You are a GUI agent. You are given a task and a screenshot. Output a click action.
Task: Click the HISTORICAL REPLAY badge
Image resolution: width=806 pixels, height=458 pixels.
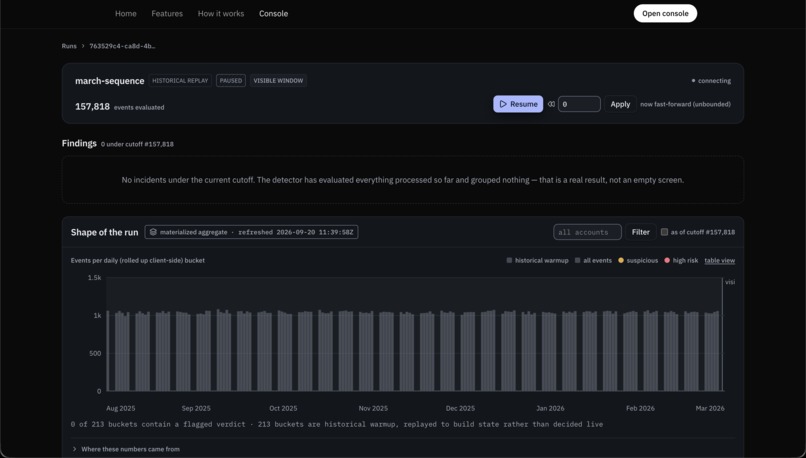[180, 81]
